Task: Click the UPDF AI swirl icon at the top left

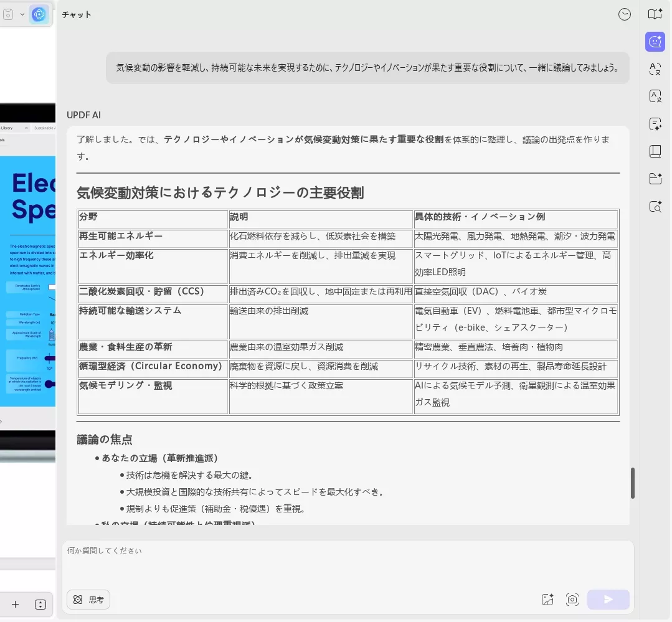Action: 39,14
